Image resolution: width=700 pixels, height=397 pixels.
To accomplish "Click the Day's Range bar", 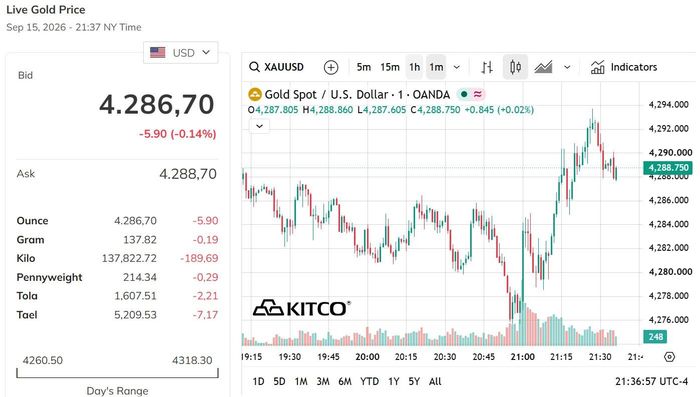I will 117,373.
